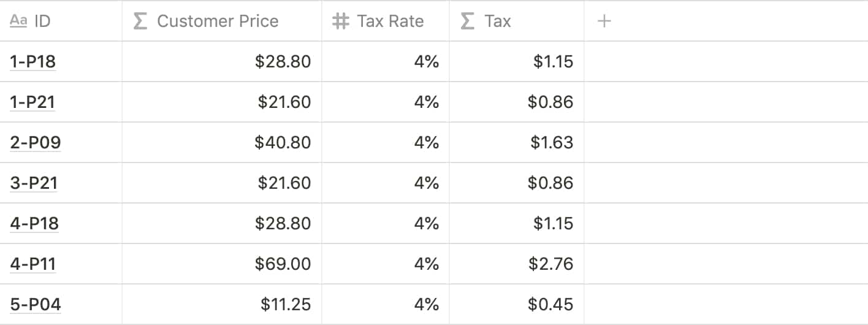Edit the Tax Rate cell for 2-P09
868x325 pixels.
point(386,142)
